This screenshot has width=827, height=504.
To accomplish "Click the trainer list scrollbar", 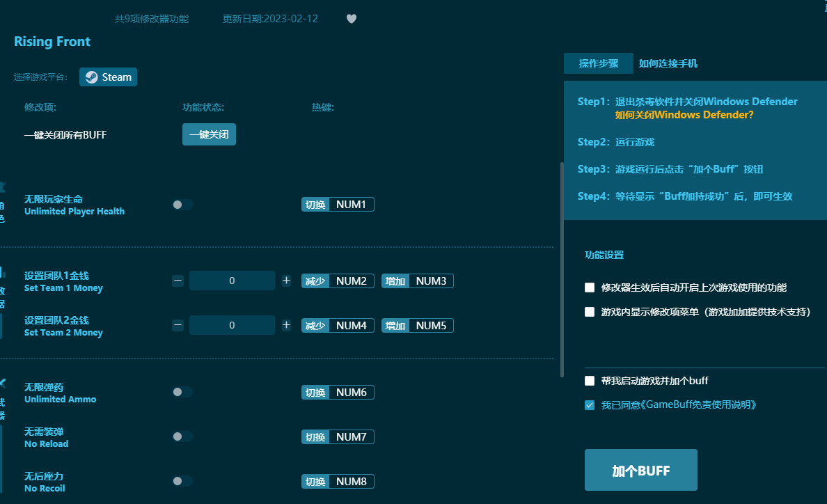I will [562, 269].
